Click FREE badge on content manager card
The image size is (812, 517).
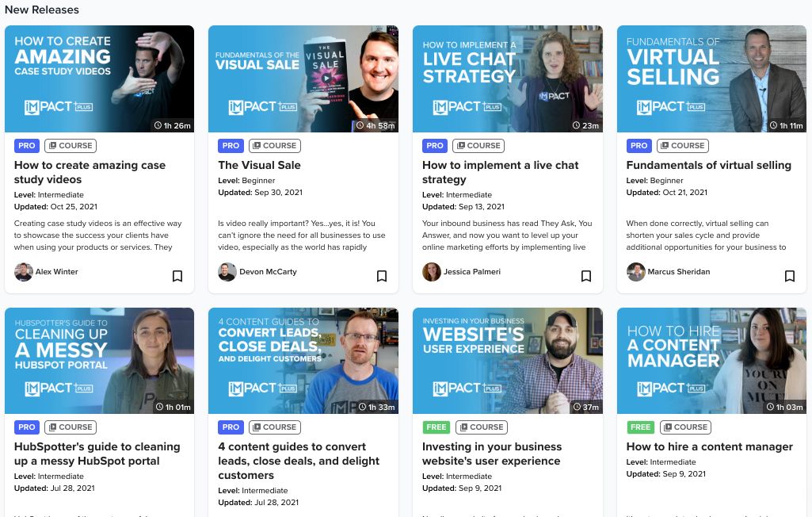[640, 427]
